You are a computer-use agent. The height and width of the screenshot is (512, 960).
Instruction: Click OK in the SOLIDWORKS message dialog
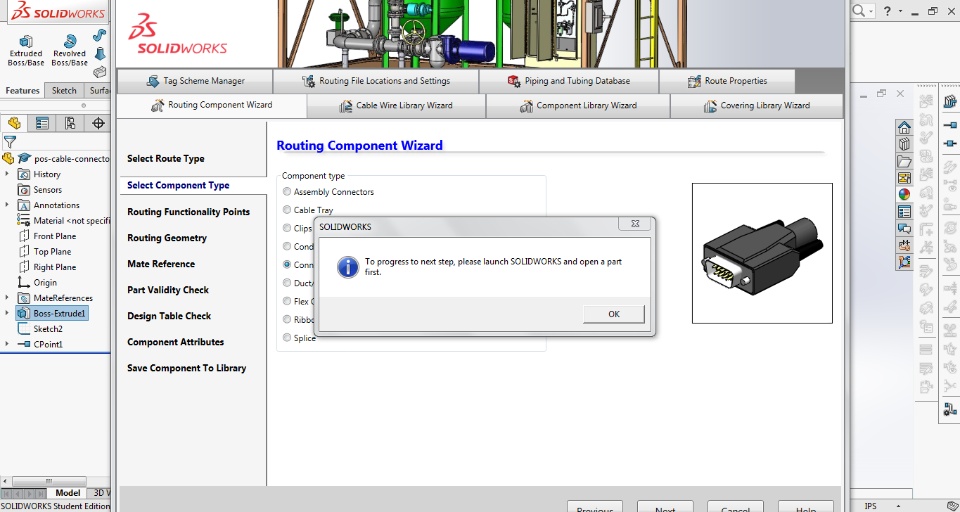pos(613,314)
